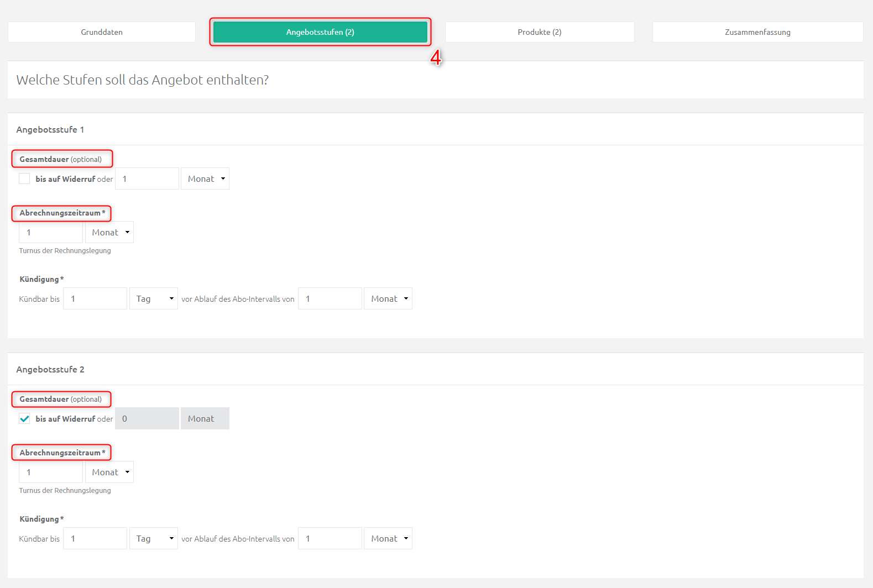This screenshot has width=873, height=588.
Task: Click disabled Gesamtdauer field in Angebotsstufe 2
Action: [x=147, y=418]
